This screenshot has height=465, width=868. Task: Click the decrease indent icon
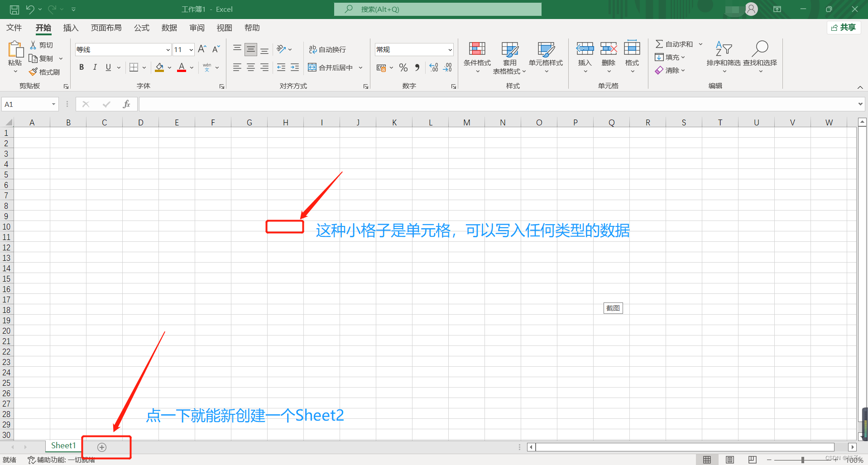281,67
